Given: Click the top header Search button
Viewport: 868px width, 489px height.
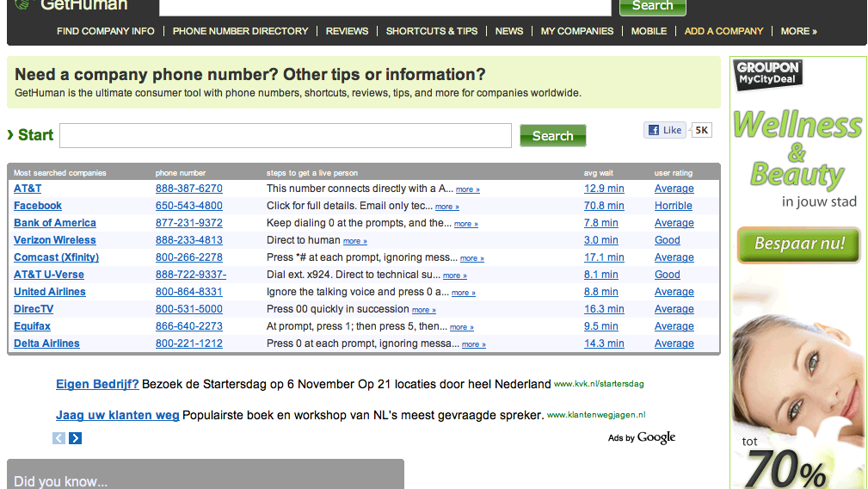Looking at the screenshot, I should (653, 7).
